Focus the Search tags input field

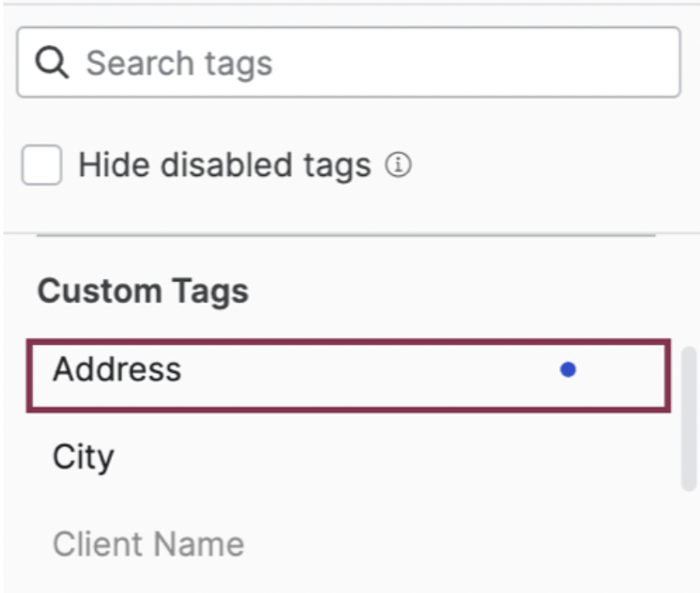348,63
